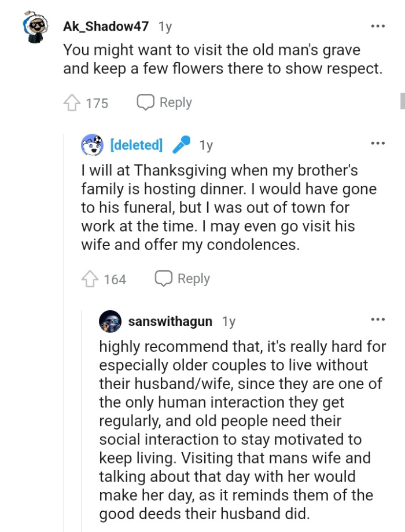405x532 pixels.
Task: Click the blue microphone badge next to [deleted]
Action: click(180, 145)
